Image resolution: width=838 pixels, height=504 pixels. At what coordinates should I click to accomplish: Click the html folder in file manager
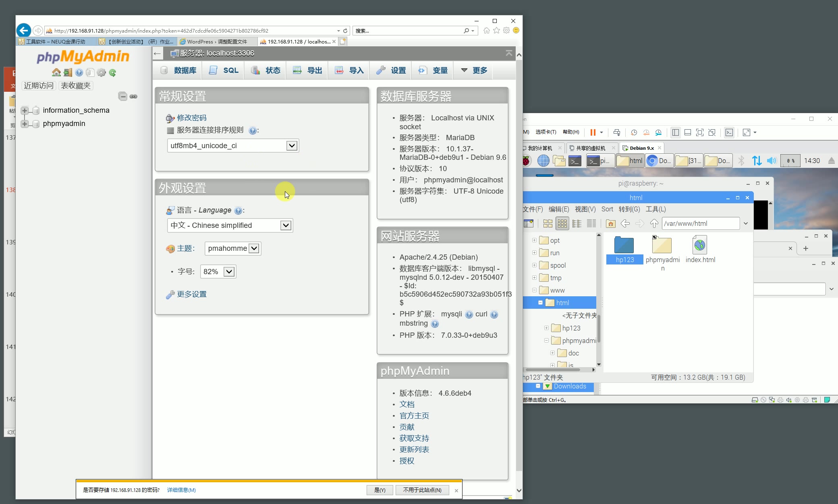[562, 302]
